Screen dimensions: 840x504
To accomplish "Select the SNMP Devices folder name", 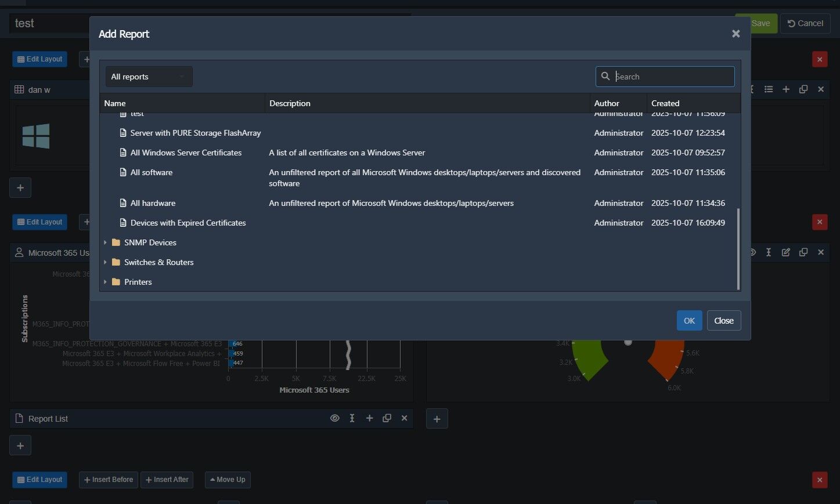I will point(150,242).
